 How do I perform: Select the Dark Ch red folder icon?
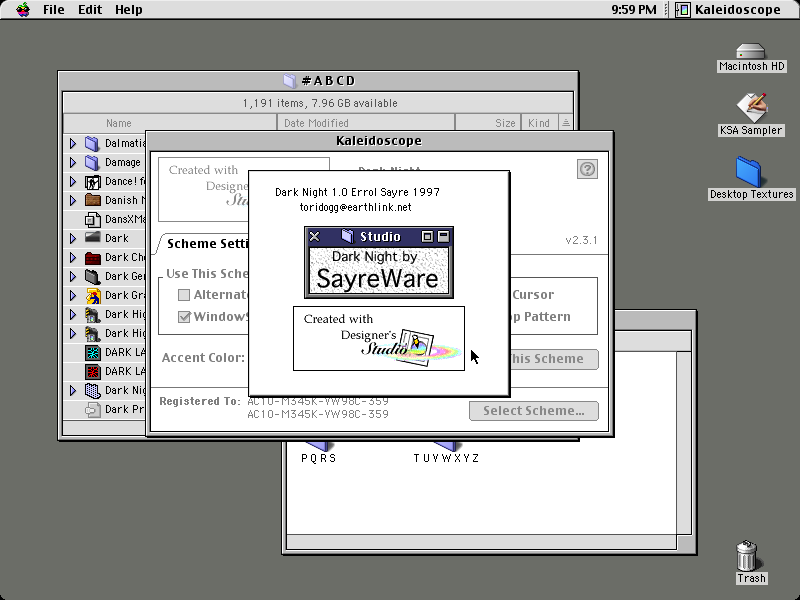point(92,258)
